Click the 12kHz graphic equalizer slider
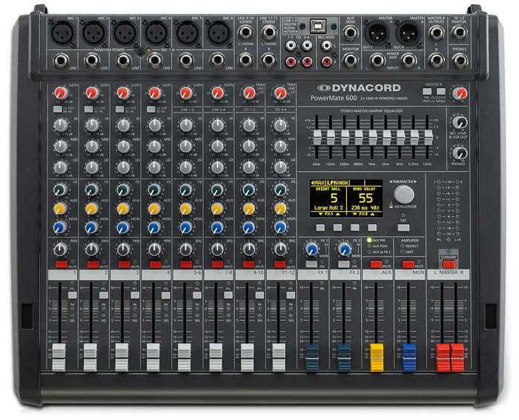The width and height of the screenshot is (519, 420). 429,138
